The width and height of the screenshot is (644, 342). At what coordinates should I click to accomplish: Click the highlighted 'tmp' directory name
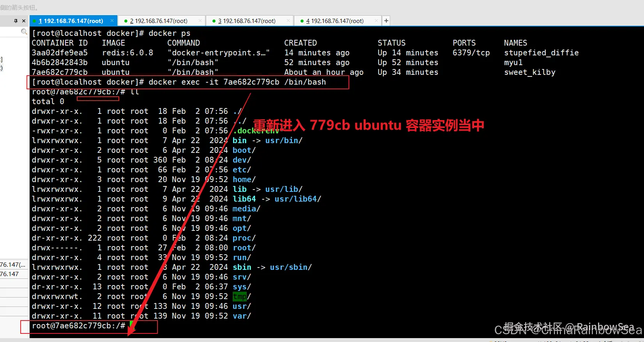click(x=240, y=296)
